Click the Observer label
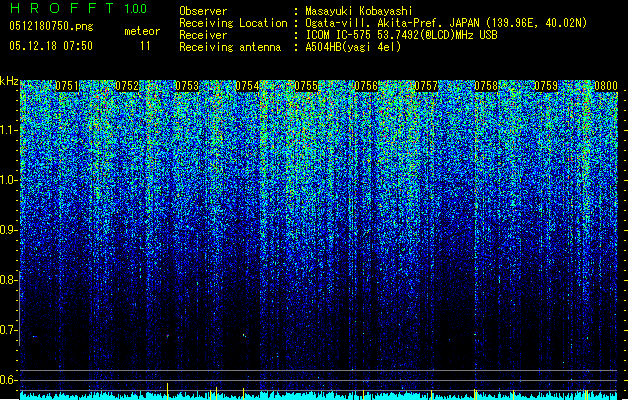The width and height of the screenshot is (629, 400). [203, 11]
